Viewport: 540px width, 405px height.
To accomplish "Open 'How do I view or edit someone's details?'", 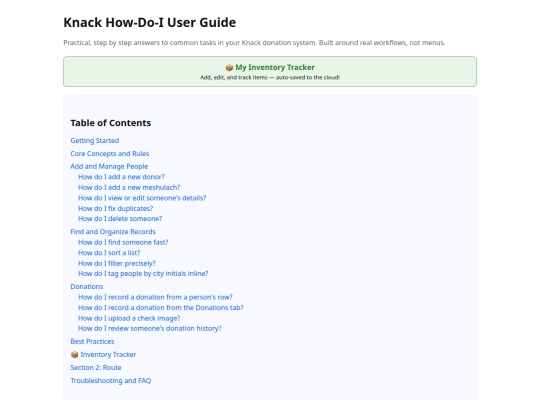I will (142, 198).
